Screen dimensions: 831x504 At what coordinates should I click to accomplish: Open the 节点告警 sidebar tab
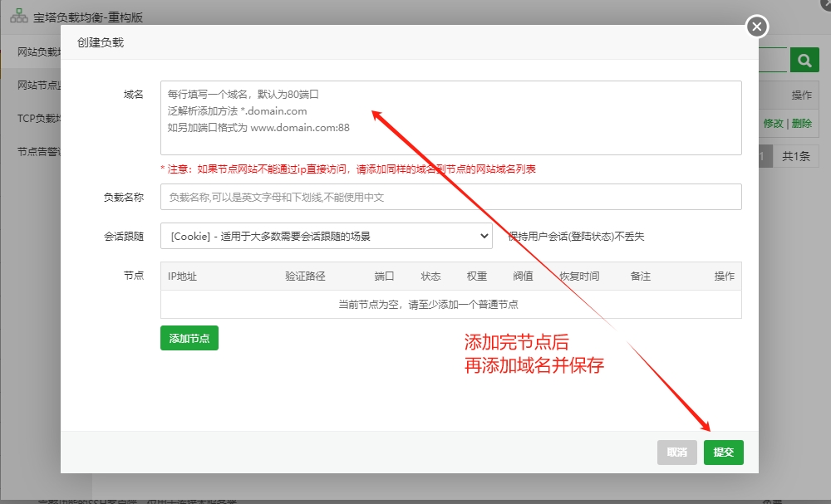coord(39,152)
